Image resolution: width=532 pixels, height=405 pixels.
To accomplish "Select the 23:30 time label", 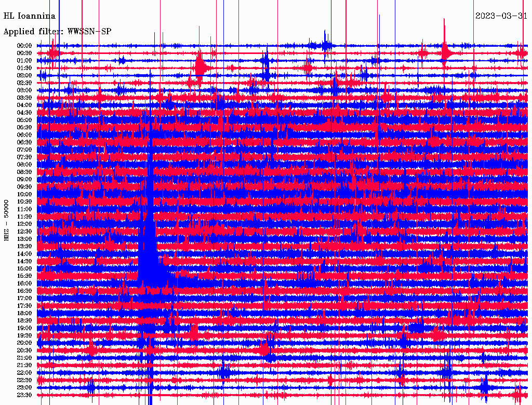I will coord(24,395).
